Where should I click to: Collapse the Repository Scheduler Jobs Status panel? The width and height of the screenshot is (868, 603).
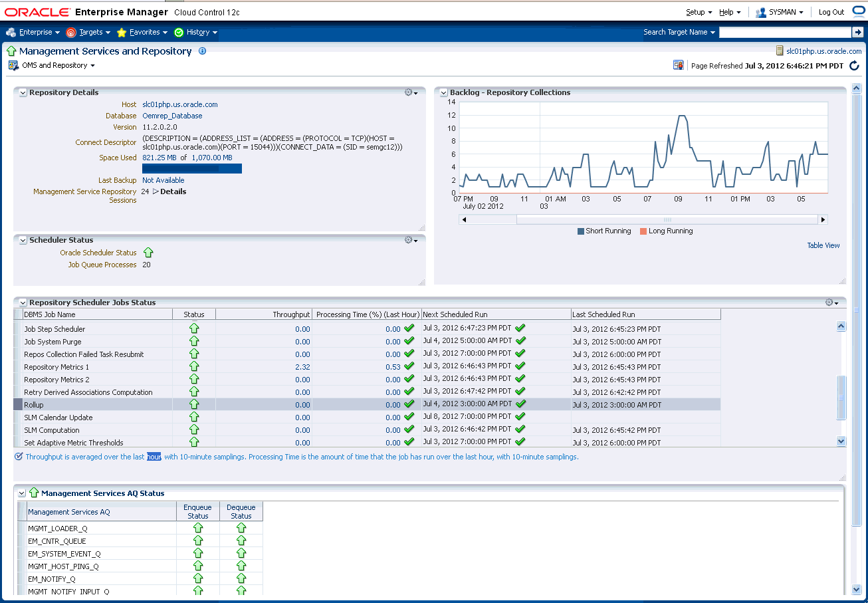[23, 303]
